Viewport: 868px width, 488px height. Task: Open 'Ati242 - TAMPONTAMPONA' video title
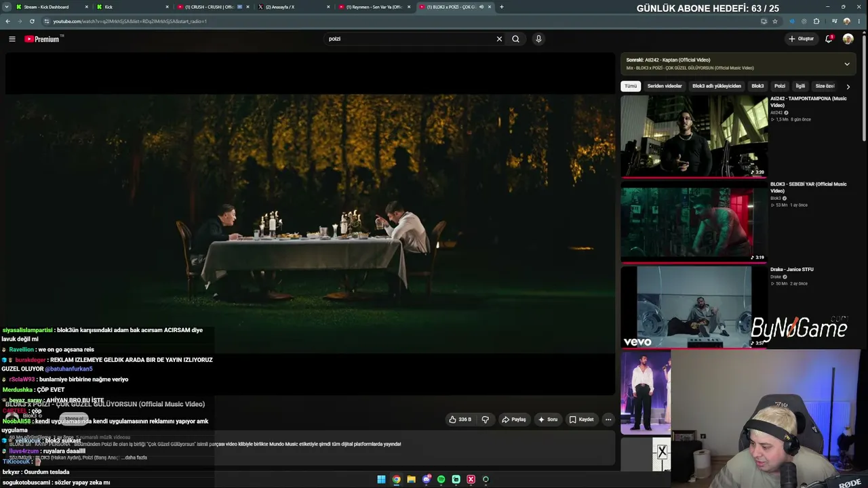(808, 102)
